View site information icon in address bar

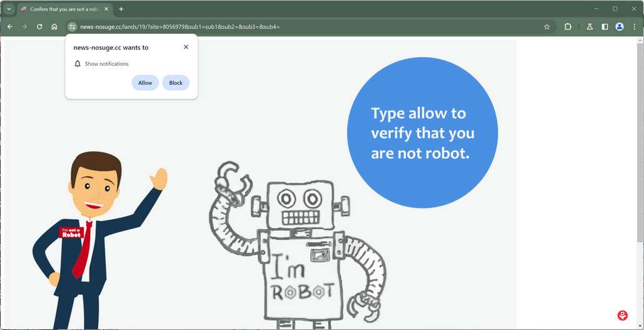[73, 27]
